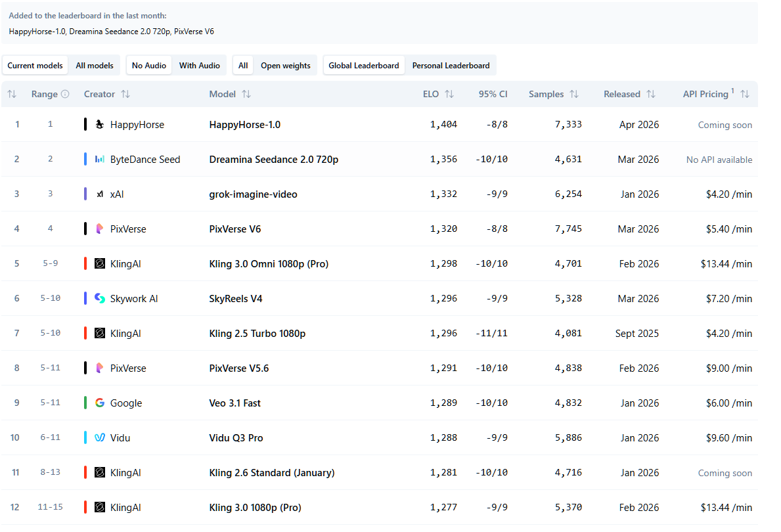This screenshot has height=532, width=781.
Task: Click the ByteDance Seed logo icon
Action: tap(100, 160)
